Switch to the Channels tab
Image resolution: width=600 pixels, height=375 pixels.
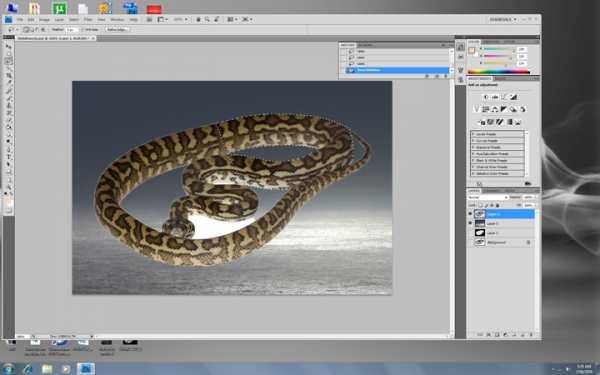tap(492, 191)
